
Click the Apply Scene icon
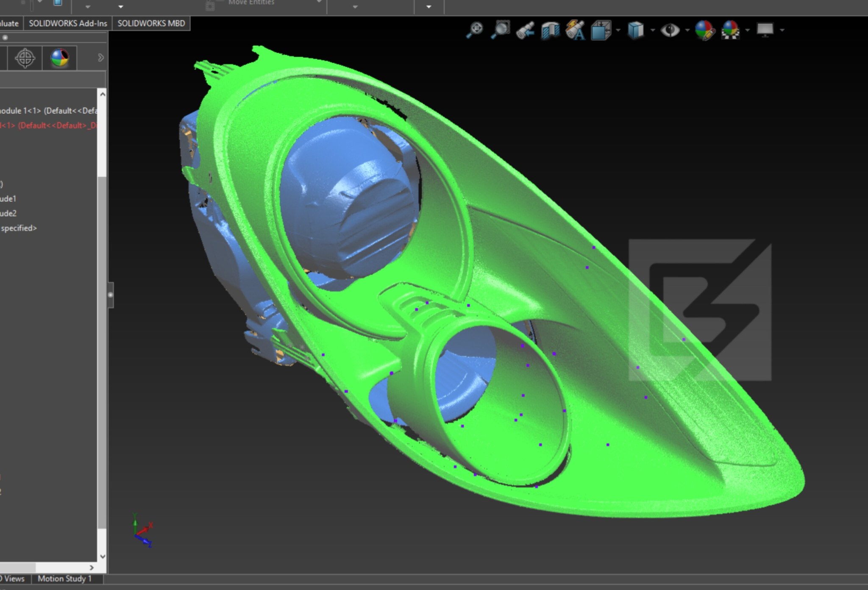pyautogui.click(x=731, y=31)
